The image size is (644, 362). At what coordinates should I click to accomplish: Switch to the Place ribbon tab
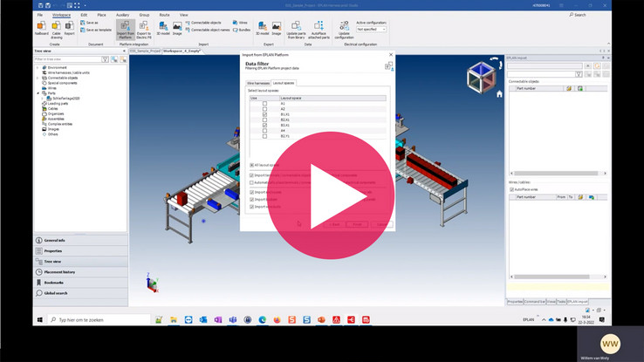[x=101, y=15]
